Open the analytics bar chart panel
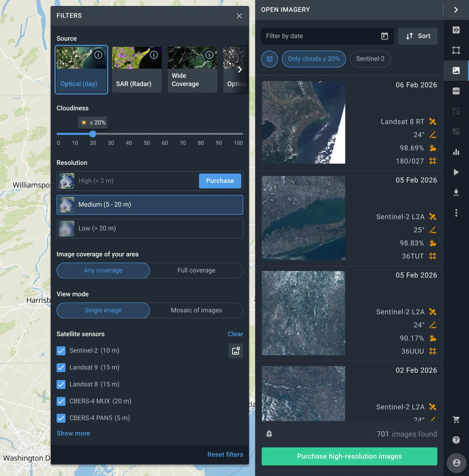 coord(456,152)
